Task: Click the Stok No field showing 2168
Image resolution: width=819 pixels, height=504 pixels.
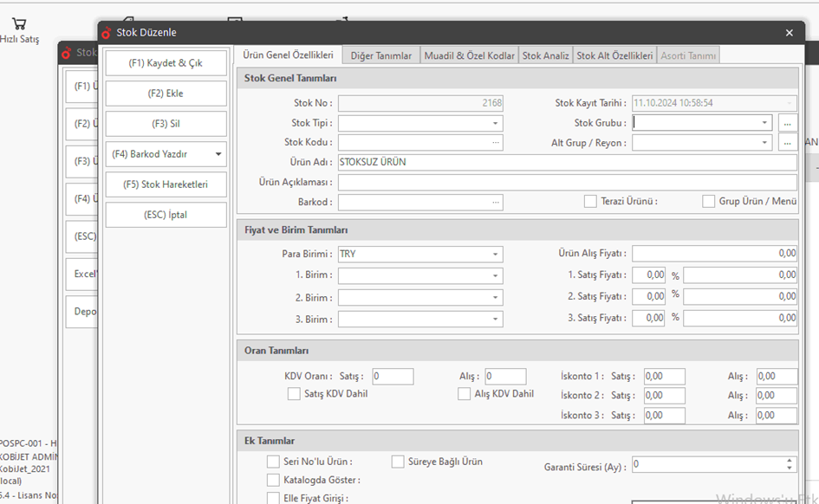Action: [x=420, y=103]
